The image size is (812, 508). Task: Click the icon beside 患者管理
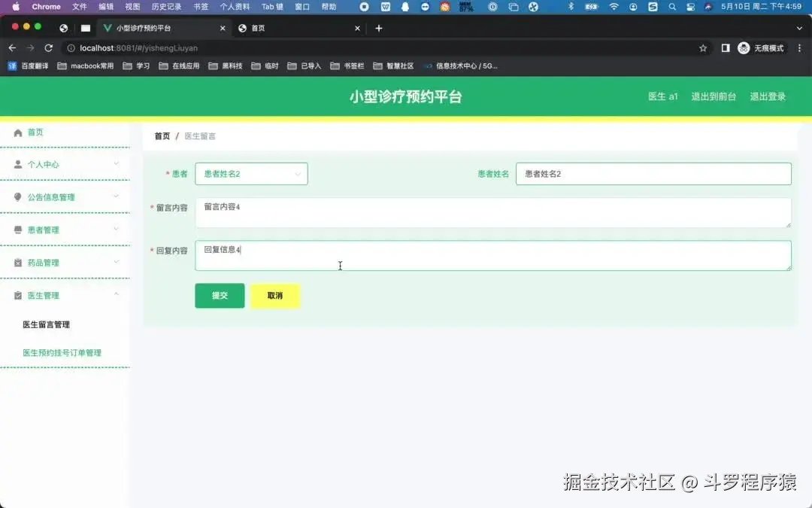[x=17, y=230]
